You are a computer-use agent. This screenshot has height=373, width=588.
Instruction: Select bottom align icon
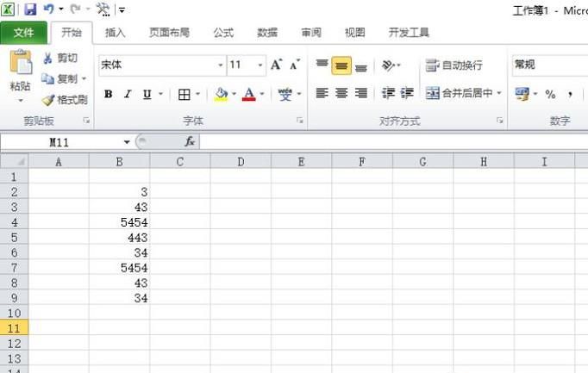point(360,66)
